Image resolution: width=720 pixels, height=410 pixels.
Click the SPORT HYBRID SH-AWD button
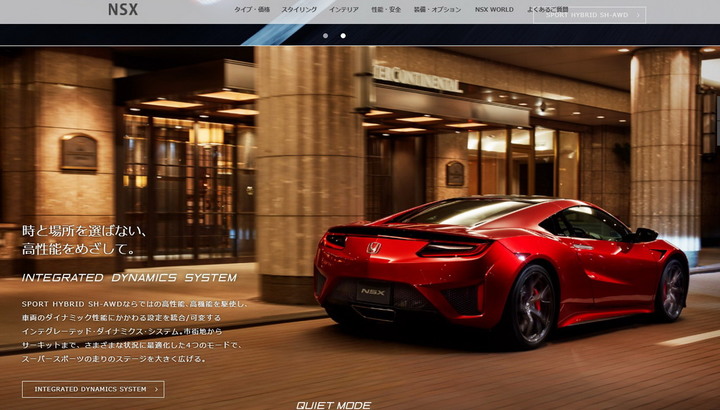tap(590, 15)
